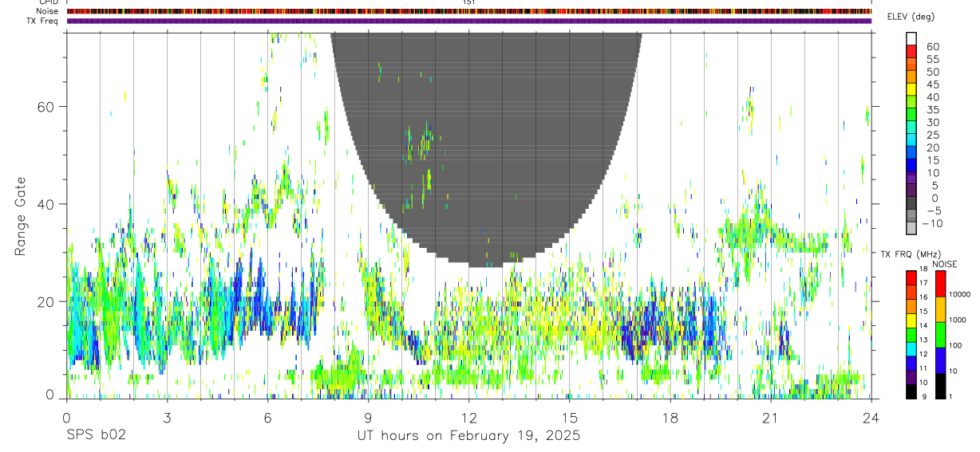This screenshot has width=980, height=452.
Task: Click the red ELEV swatch beside label 60
Action: point(911,50)
